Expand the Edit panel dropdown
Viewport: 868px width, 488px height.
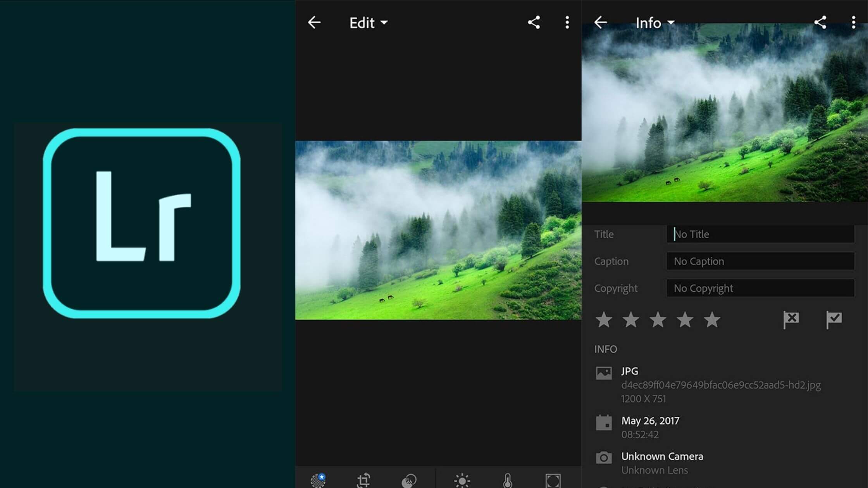[367, 22]
